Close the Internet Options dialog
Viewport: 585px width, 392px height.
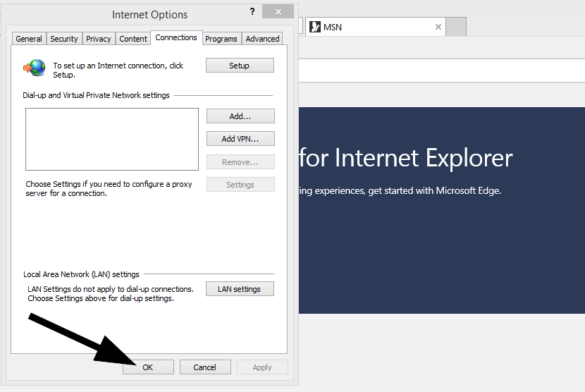click(x=278, y=11)
